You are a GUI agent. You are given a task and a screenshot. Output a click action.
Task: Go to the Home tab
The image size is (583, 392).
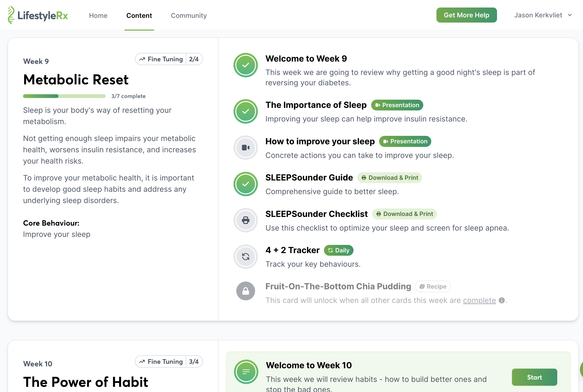(x=98, y=16)
